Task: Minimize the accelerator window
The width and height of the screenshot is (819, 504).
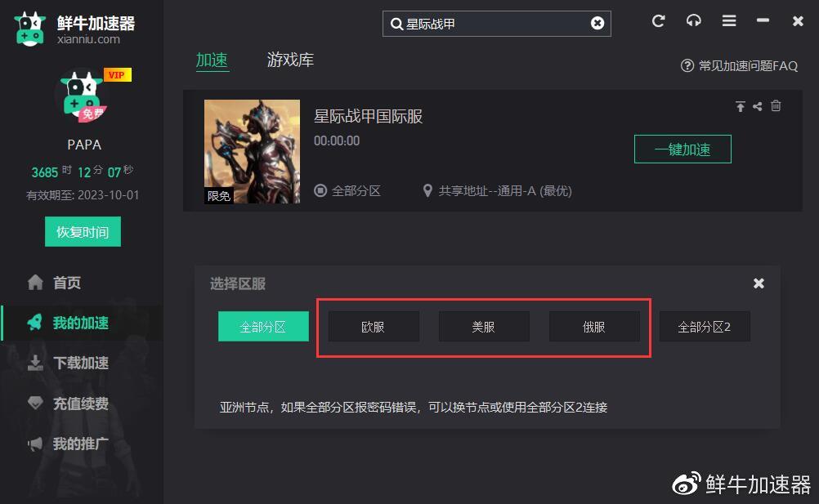Action: (763, 20)
